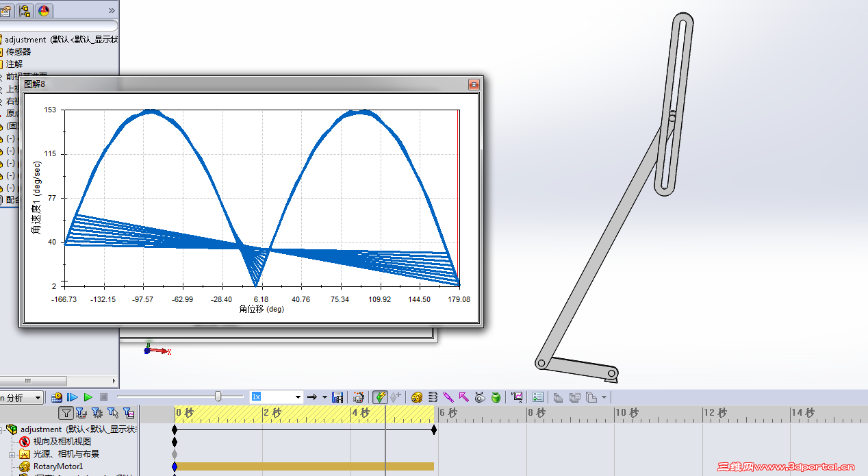Select 传感器 in the feature tree
Screen dimensions: 868x476
click(18, 52)
